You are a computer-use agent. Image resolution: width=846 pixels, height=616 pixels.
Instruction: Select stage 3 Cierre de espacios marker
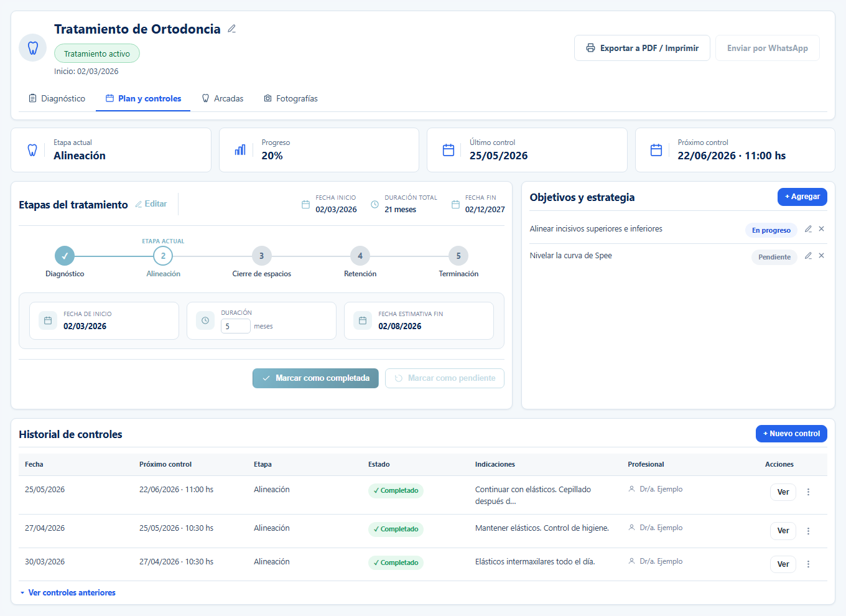pyautogui.click(x=262, y=256)
